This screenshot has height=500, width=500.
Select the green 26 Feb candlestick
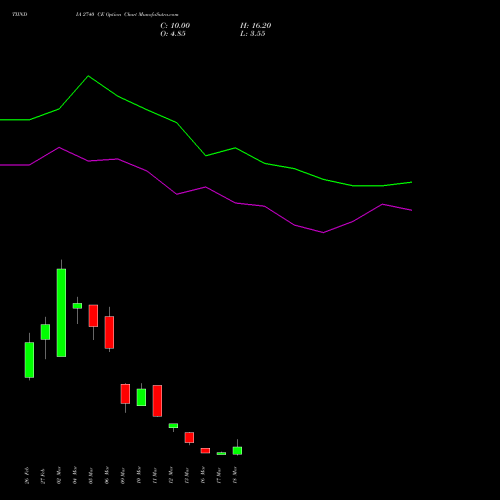pyautogui.click(x=29, y=360)
